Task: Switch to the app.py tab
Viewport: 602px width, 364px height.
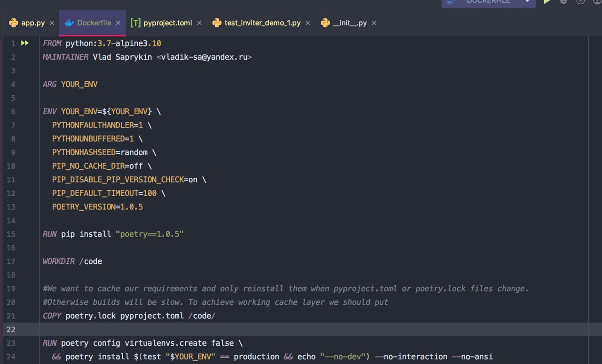Action: click(x=33, y=23)
